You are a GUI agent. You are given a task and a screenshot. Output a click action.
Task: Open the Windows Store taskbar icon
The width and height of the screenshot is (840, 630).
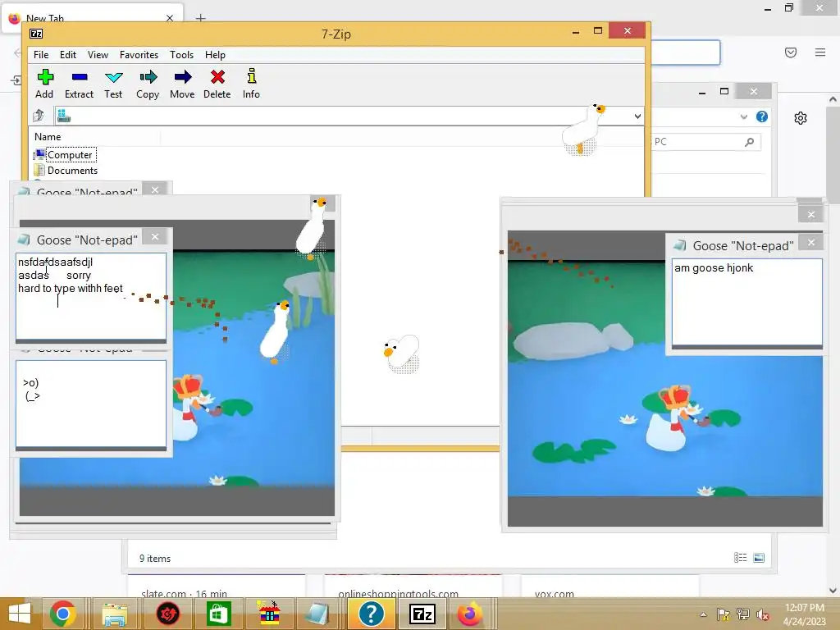tap(218, 614)
